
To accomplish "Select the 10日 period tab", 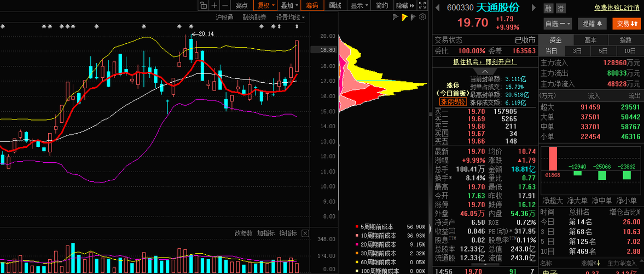I will 630,51.
